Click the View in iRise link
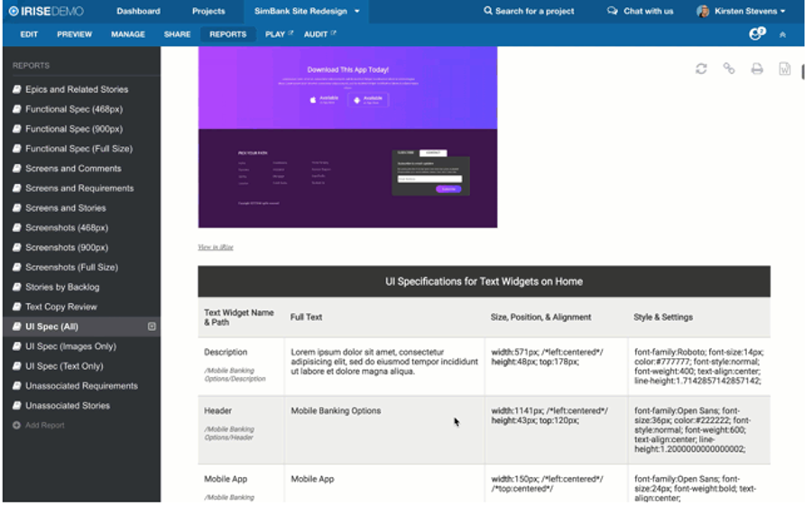 point(216,246)
